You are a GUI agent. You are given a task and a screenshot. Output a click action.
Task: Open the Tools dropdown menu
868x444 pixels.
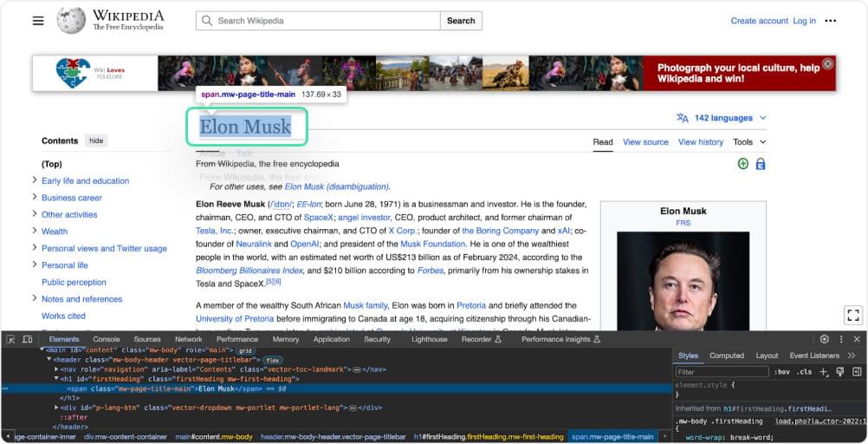point(749,142)
